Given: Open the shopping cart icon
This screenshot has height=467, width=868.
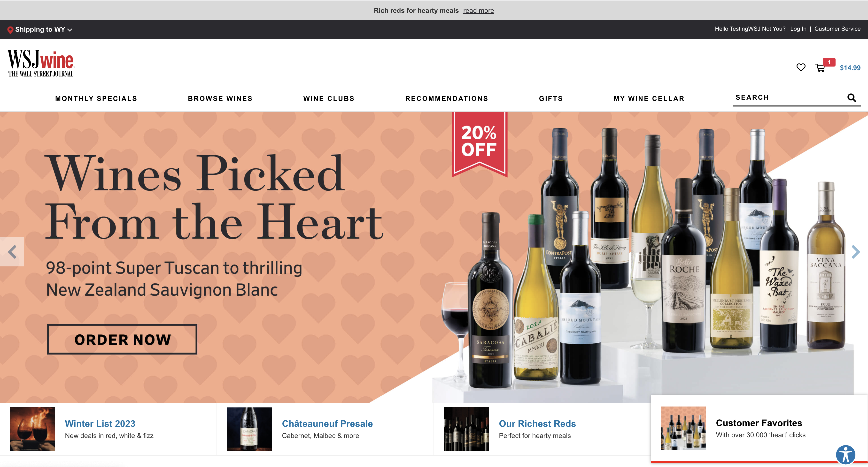Looking at the screenshot, I should 820,68.
